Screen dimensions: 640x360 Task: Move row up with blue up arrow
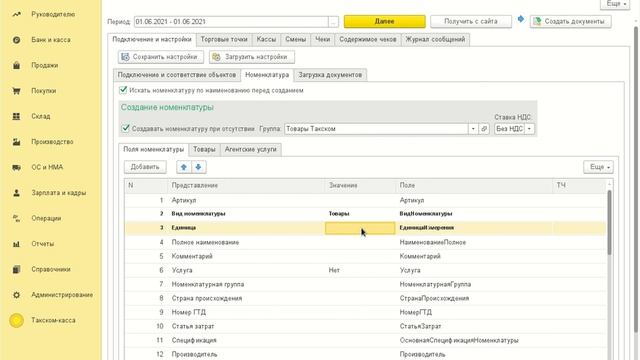pos(184,167)
